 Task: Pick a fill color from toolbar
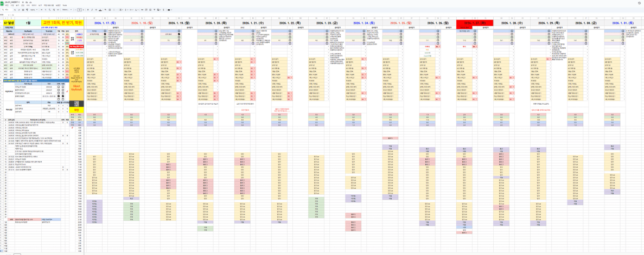(x=106, y=10)
